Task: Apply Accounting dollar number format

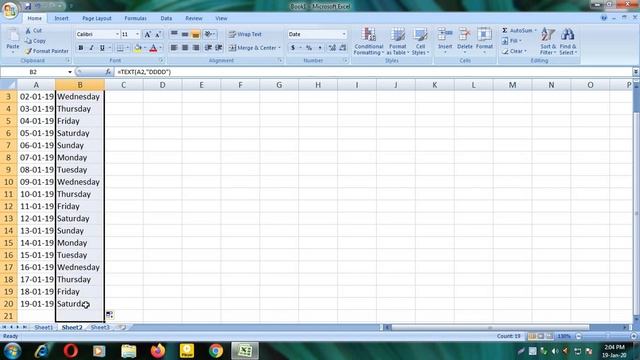Action: point(293,48)
